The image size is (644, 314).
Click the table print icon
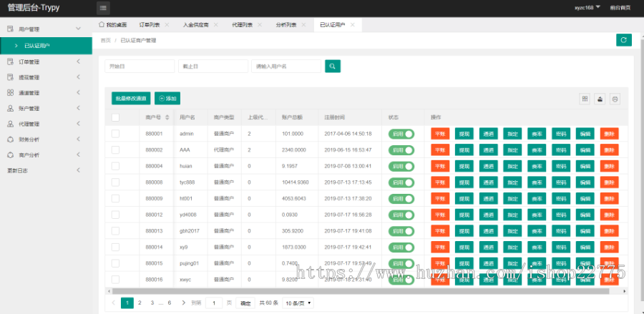(x=615, y=99)
